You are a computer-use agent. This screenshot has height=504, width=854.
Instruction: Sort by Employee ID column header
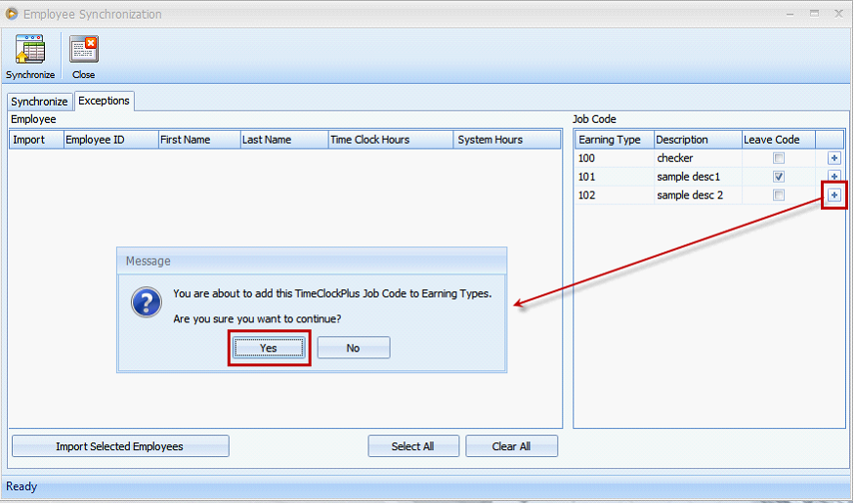[x=110, y=140]
